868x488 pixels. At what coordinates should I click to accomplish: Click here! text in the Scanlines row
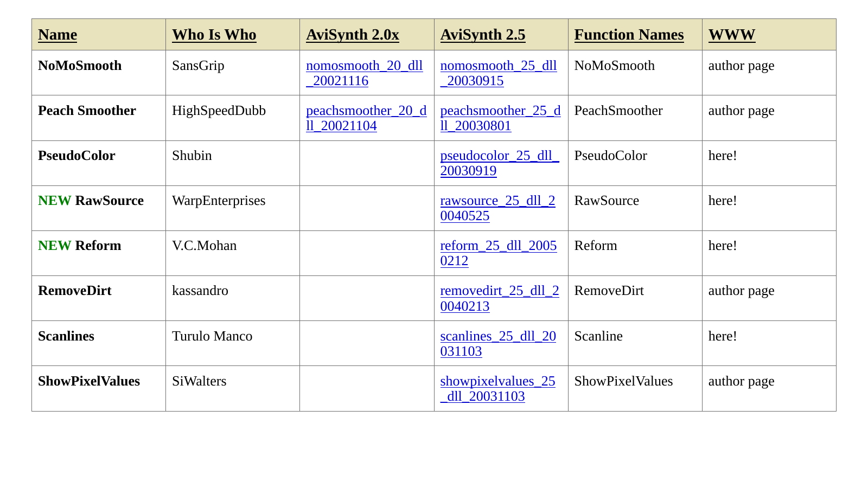723,336
